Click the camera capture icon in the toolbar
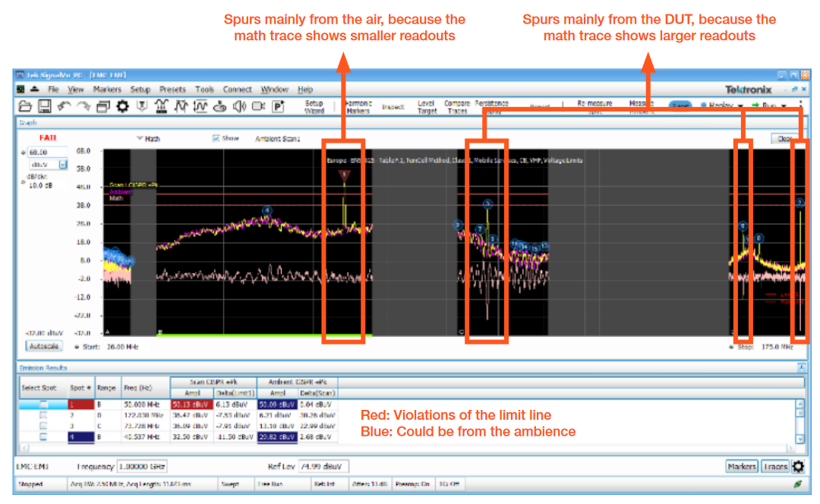Screen dimensions: 820x504 coord(258,106)
